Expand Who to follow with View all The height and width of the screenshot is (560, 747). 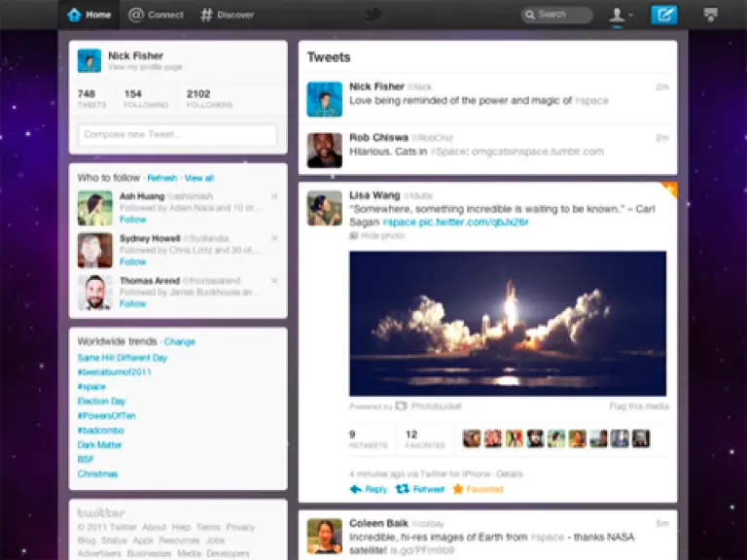tap(199, 178)
